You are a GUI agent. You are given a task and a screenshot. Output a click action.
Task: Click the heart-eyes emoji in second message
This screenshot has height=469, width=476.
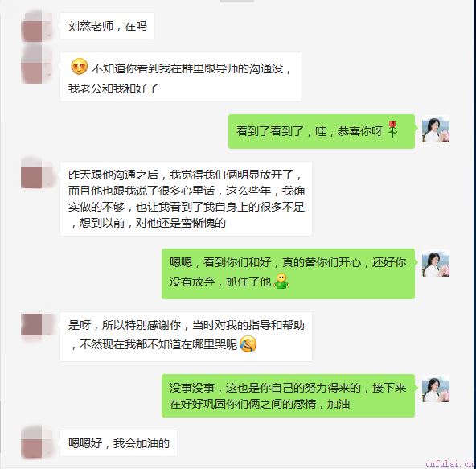point(79,67)
